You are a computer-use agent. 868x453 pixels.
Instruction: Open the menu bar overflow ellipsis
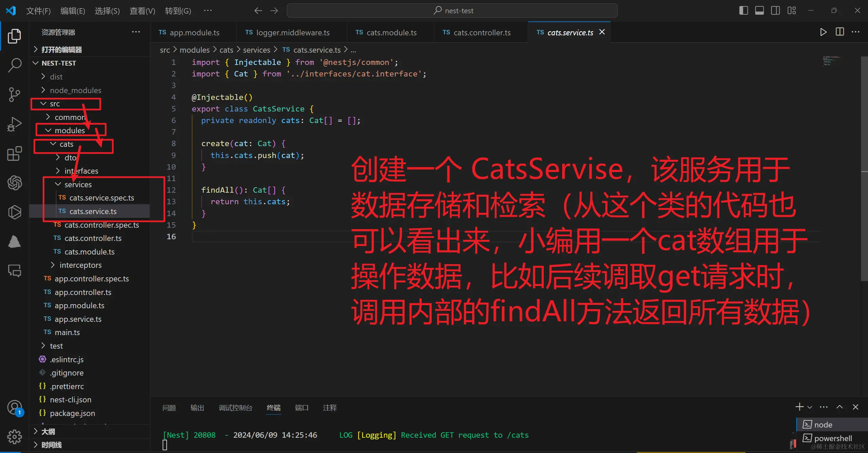[x=208, y=11]
